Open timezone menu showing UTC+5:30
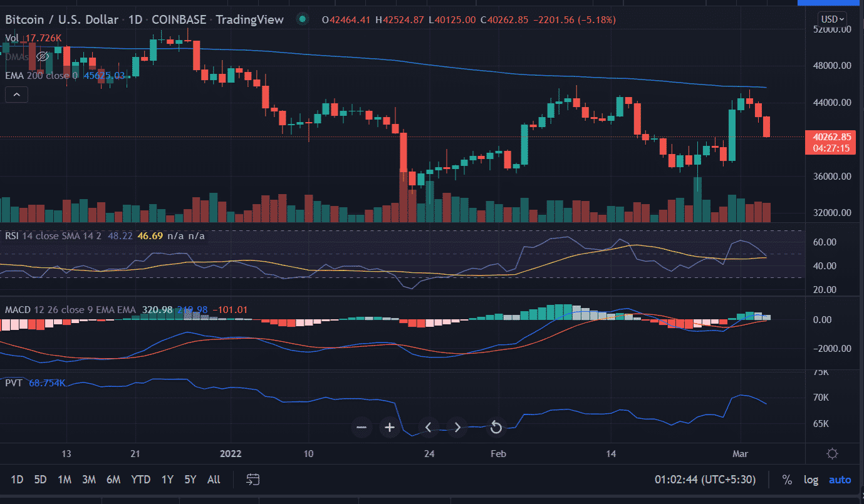The image size is (864, 504). (x=705, y=480)
